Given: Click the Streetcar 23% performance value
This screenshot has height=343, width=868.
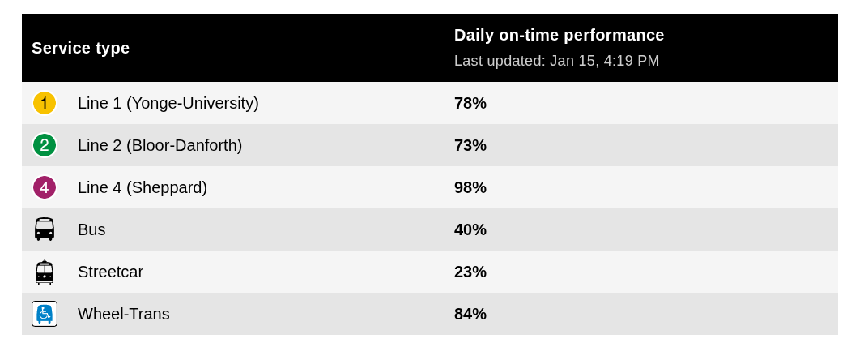Looking at the screenshot, I should pyautogui.click(x=470, y=272).
